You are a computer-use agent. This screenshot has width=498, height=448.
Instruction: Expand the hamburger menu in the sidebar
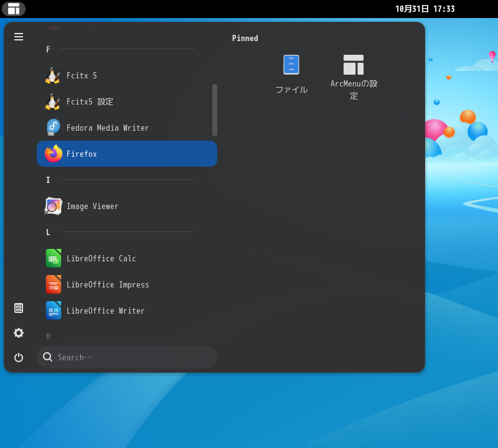19,37
